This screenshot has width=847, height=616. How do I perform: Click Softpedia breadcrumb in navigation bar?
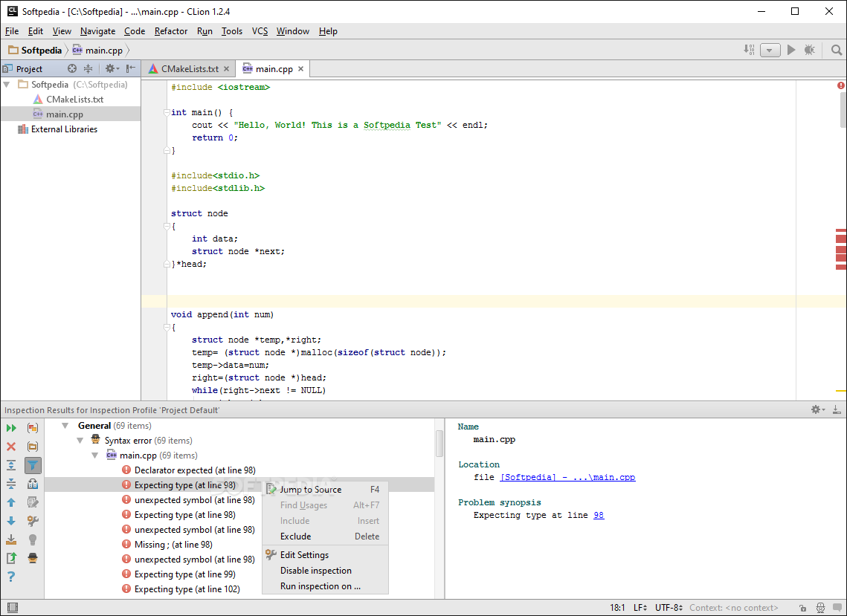click(x=36, y=51)
